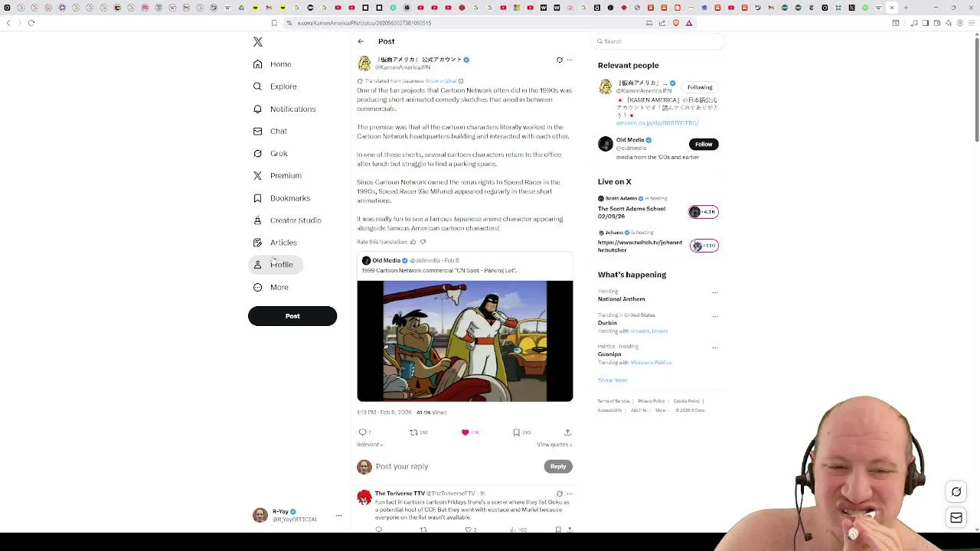The width and height of the screenshot is (980, 551).
Task: Open the quoted Old Media post header
Action: click(x=410, y=261)
